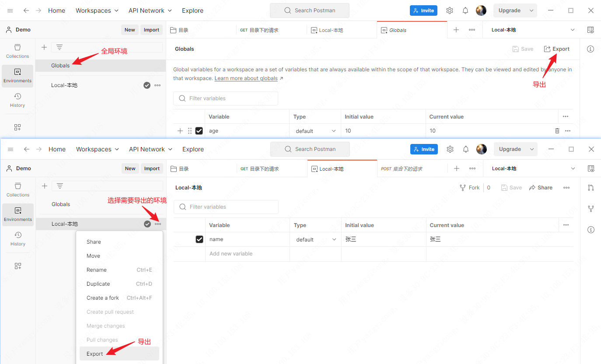Open environment quick look icon in lower window
The width and height of the screenshot is (601, 364).
pos(591,168)
